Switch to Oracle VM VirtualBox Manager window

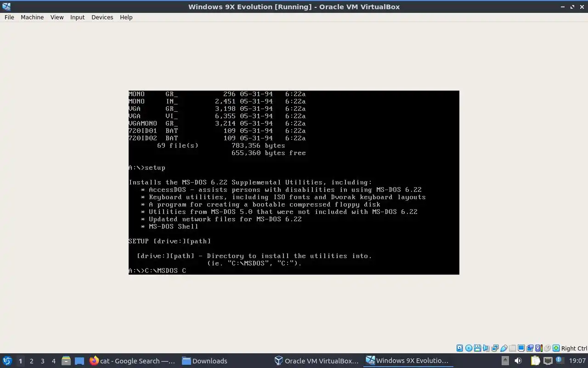coord(317,361)
